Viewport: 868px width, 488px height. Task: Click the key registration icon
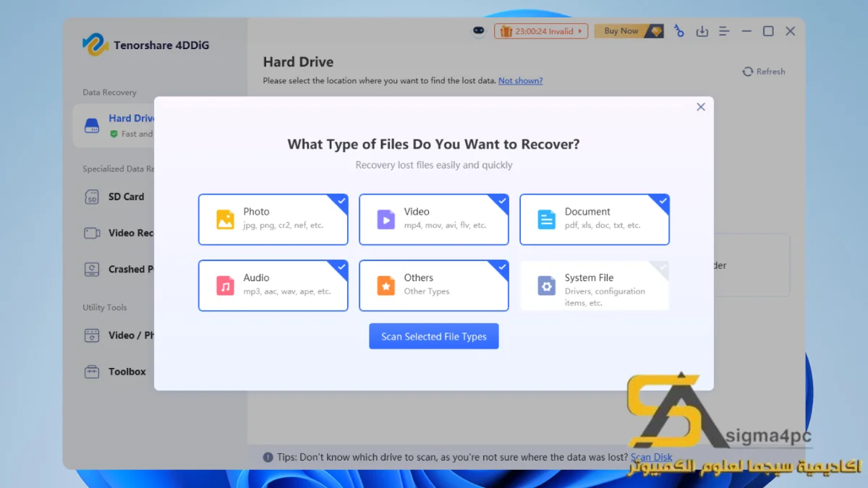pyautogui.click(x=678, y=31)
